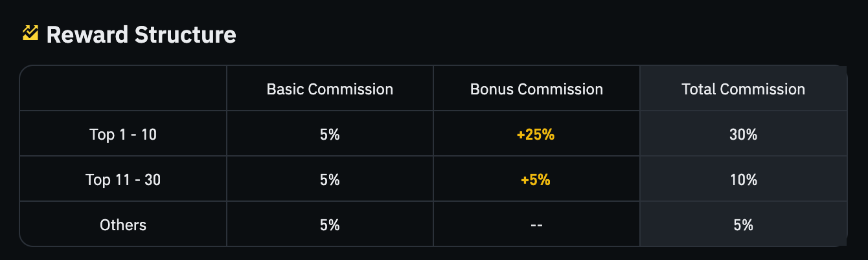Click the -- bonus cell for Others
Screen dimensions: 868x260
point(536,226)
